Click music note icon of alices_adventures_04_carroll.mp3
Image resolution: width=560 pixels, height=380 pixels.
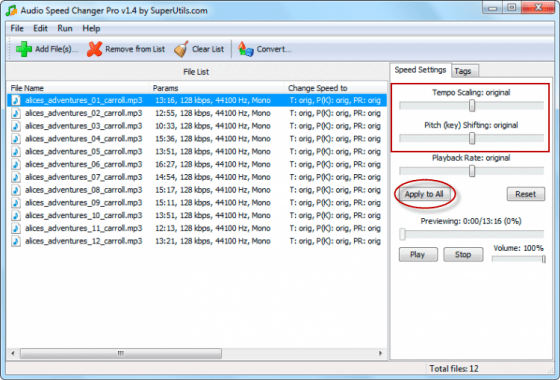[x=16, y=139]
